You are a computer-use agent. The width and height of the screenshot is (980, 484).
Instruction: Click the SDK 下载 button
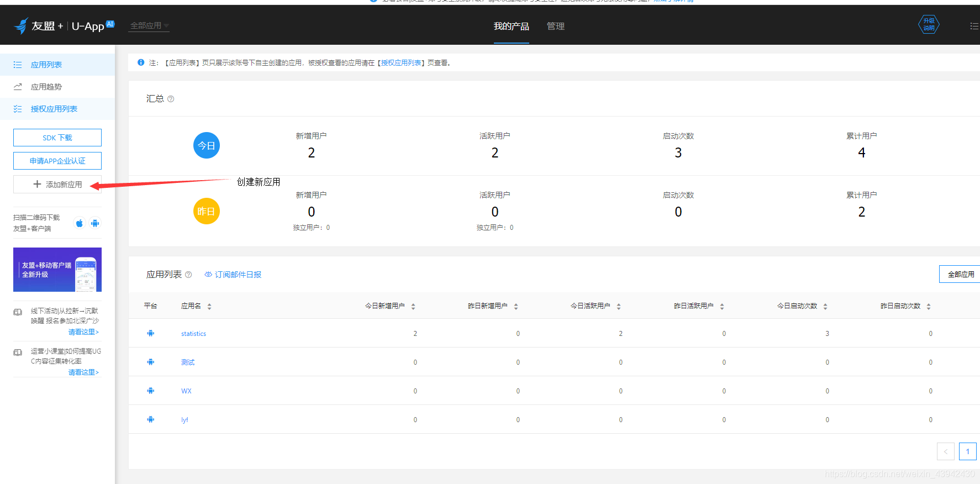point(57,138)
